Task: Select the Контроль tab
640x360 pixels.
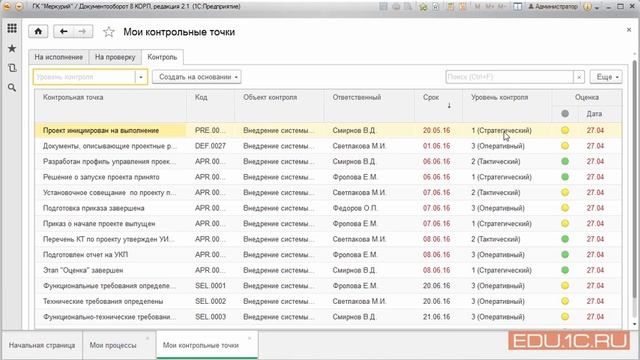Action: [x=162, y=57]
